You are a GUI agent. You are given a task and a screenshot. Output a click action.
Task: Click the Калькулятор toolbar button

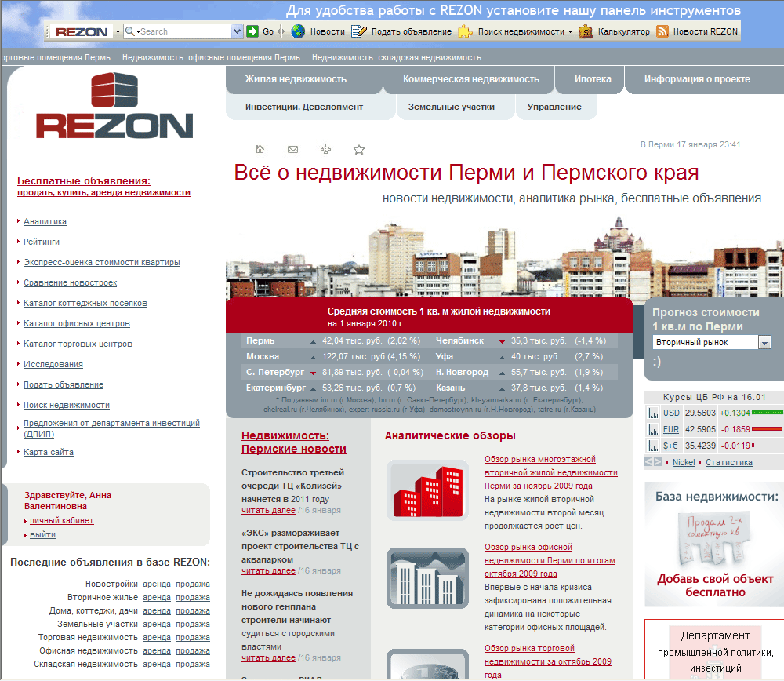coord(615,31)
